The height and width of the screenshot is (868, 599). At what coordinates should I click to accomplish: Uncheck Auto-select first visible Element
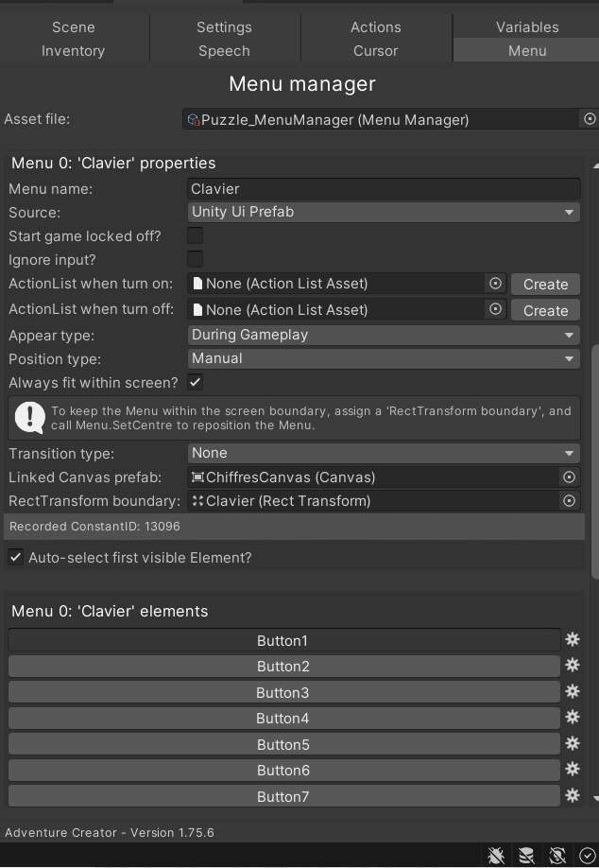[x=15, y=557]
